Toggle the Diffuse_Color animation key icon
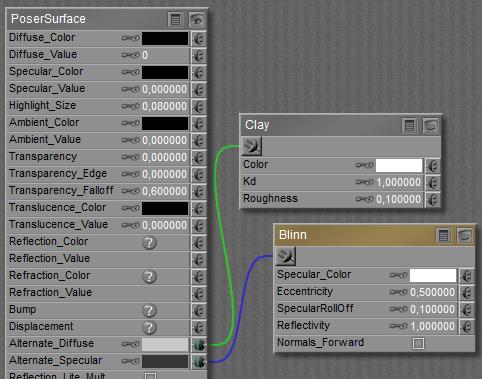Screen dimensions: 482x379 (130, 38)
